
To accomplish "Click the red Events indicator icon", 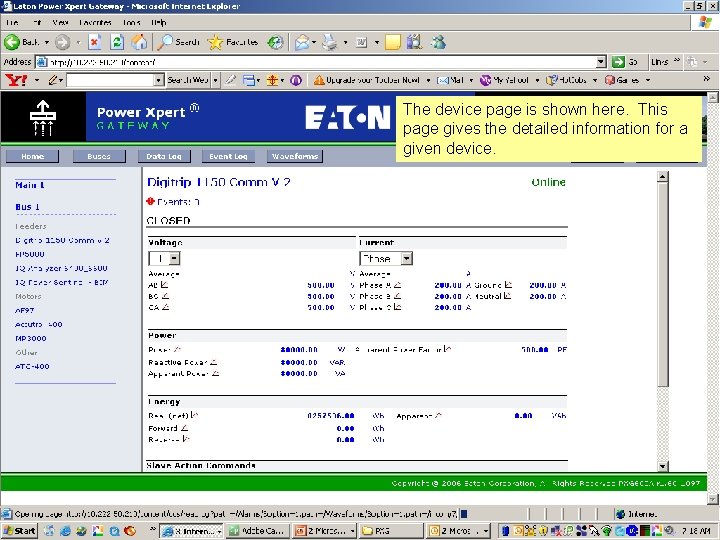I will [150, 201].
